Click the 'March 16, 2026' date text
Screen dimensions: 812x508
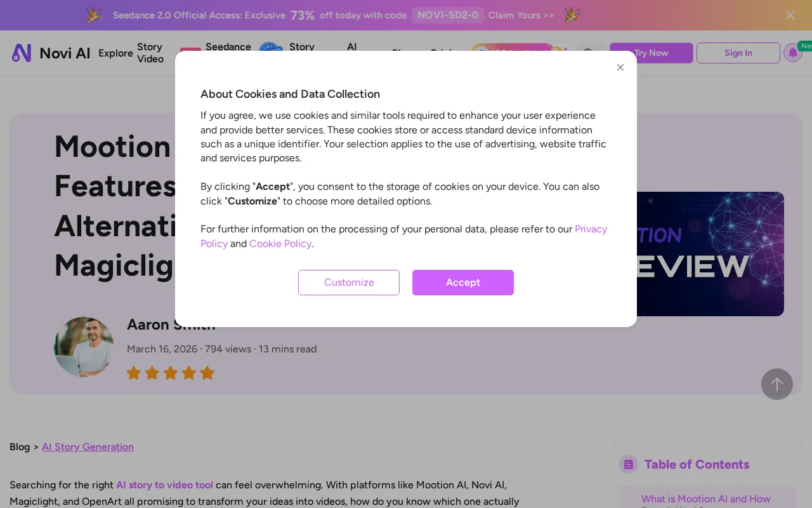coord(162,349)
